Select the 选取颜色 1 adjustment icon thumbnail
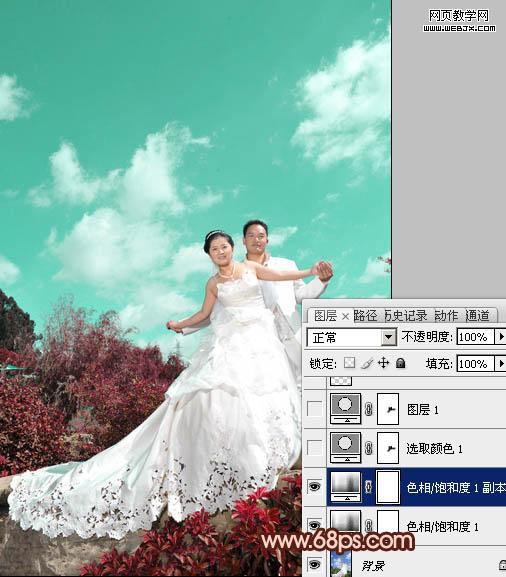The width and height of the screenshot is (506, 577). [346, 448]
